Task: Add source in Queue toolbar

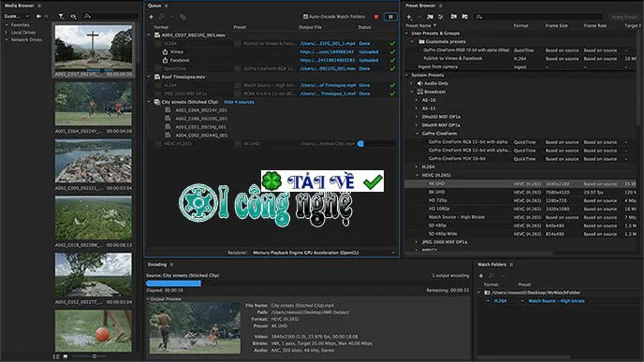Action: [x=151, y=17]
